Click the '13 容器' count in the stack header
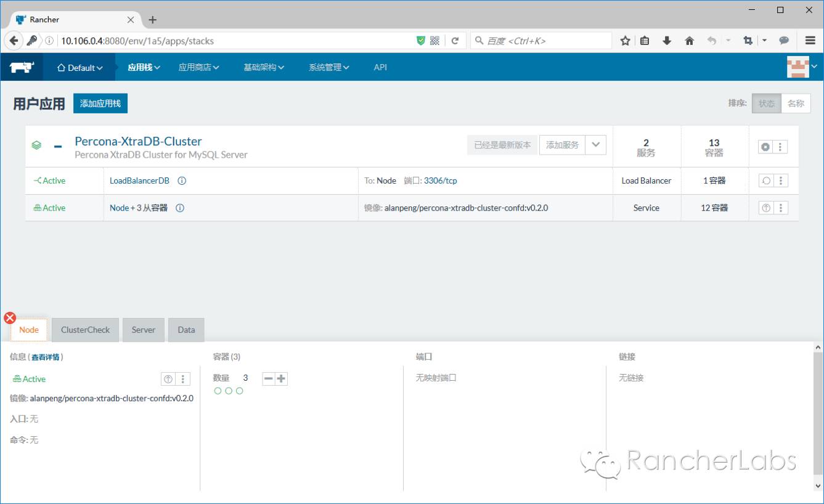Screen dimensions: 824x504 pyautogui.click(x=714, y=147)
